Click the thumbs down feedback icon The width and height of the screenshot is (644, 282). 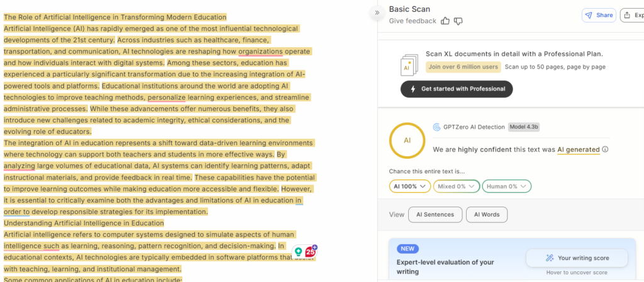click(x=458, y=21)
